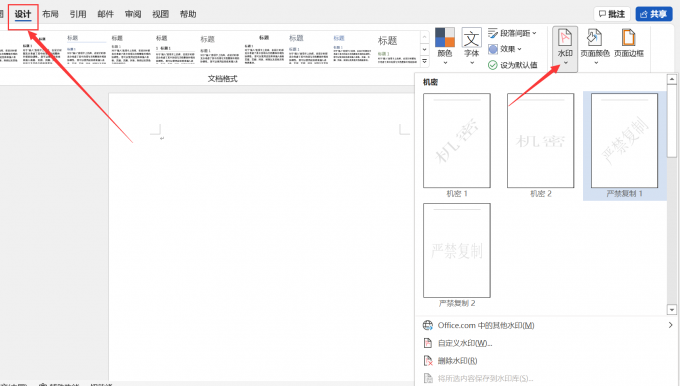This screenshot has height=386, width=680.
Task: Expand the 段落间距 dropdown
Action: coord(512,33)
